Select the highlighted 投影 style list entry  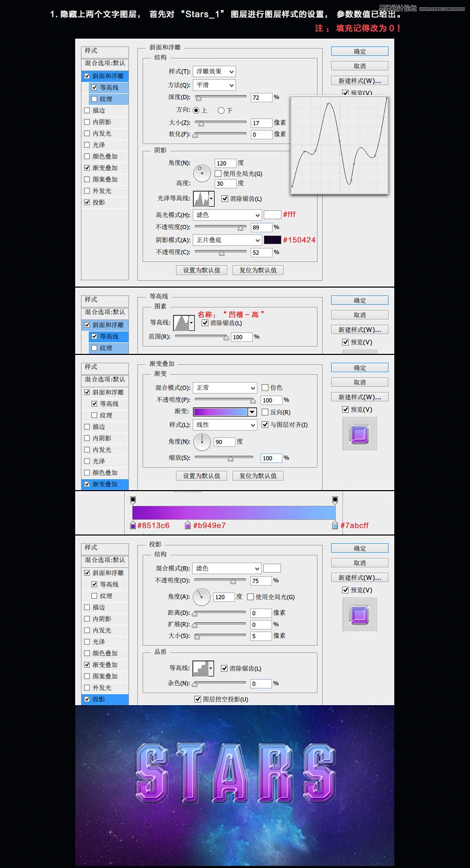[105, 699]
